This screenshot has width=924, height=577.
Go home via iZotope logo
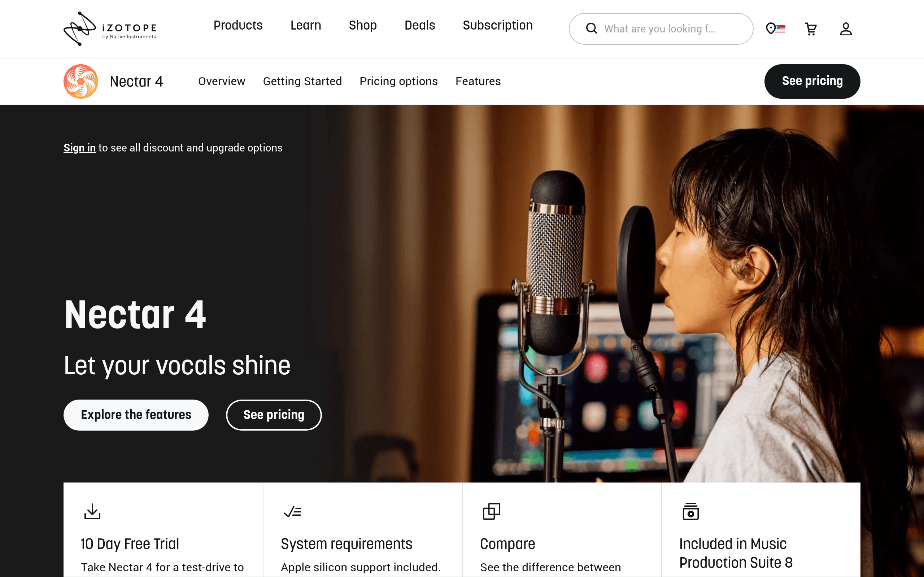click(110, 28)
